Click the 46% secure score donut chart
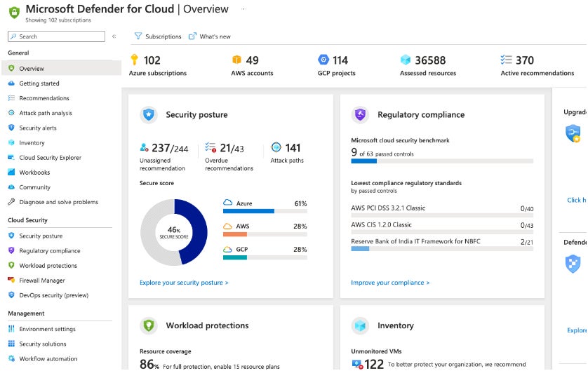The image size is (588, 371). coord(174,232)
